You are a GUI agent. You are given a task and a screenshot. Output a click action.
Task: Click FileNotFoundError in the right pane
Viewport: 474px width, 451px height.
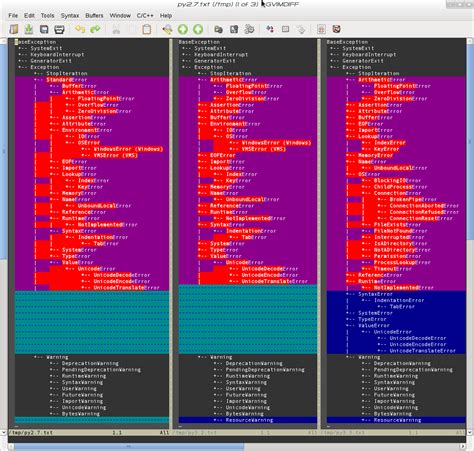(x=400, y=231)
